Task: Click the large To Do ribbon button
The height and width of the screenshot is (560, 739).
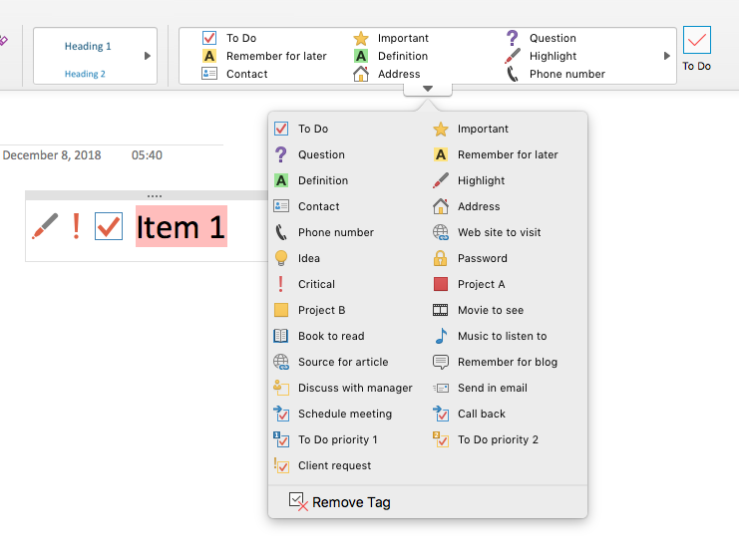Action: 696,49
